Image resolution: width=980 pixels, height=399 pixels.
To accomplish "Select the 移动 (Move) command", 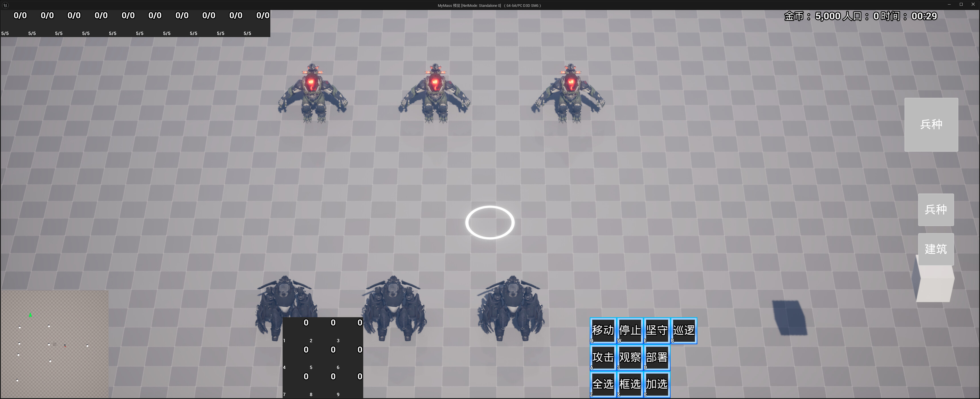I will coord(603,331).
